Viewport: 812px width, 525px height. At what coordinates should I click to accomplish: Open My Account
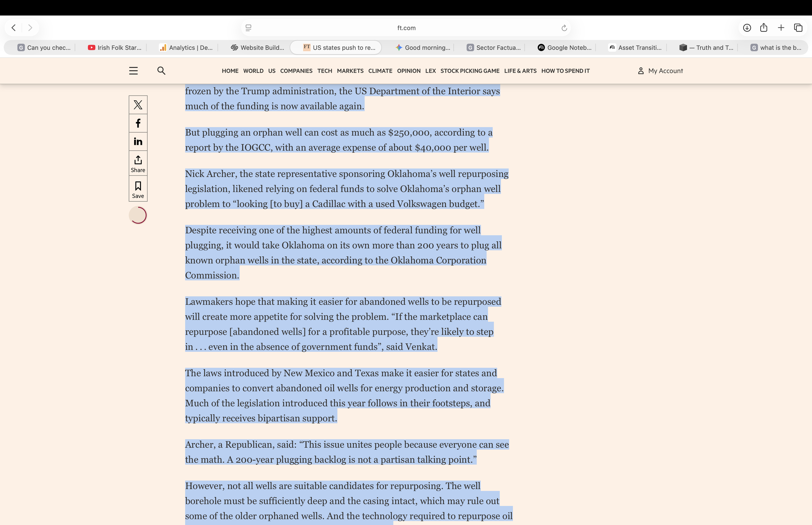660,70
